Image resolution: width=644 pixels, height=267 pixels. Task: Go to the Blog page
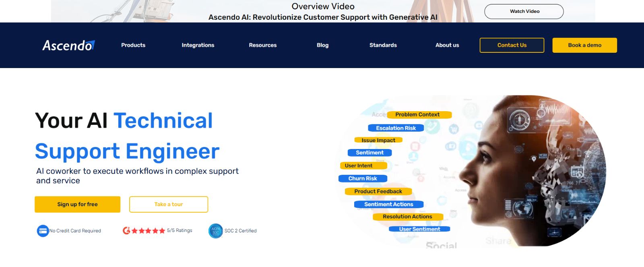coord(323,45)
